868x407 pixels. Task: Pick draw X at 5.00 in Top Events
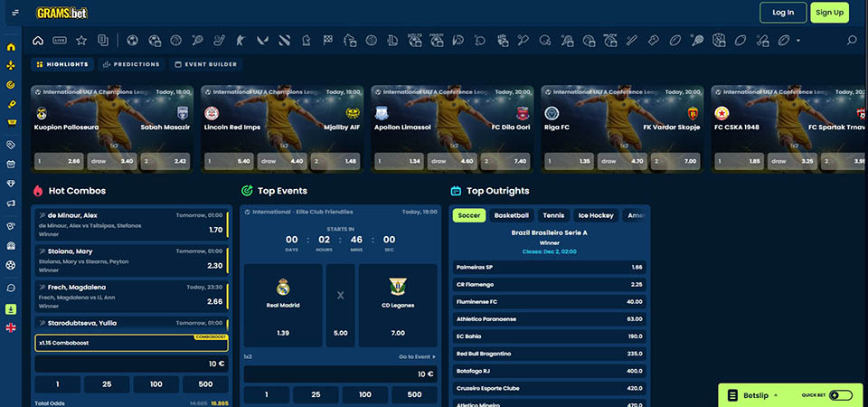[x=341, y=306]
